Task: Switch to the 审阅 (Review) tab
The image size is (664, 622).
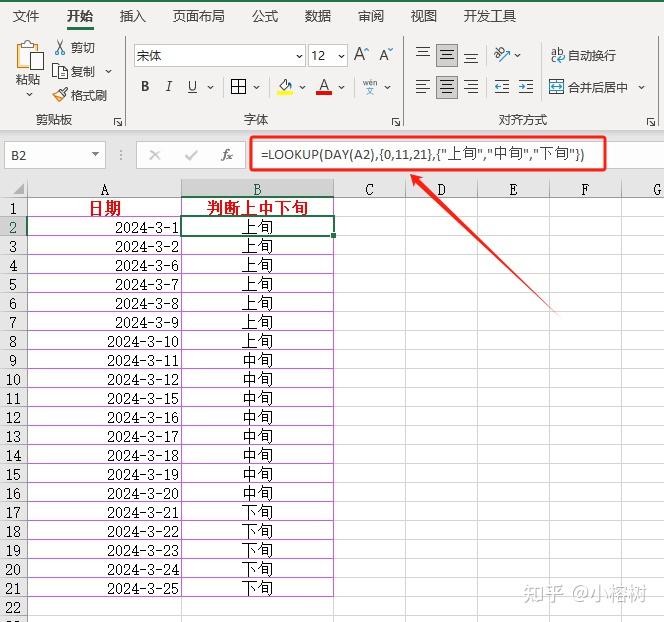Action: (371, 16)
